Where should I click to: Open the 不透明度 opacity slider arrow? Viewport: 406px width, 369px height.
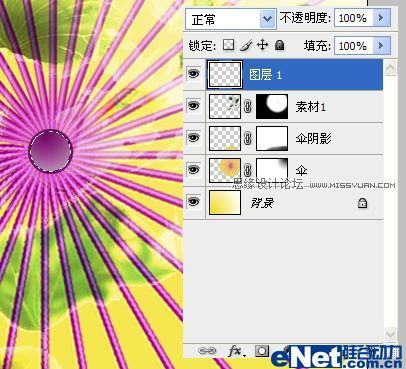382,18
